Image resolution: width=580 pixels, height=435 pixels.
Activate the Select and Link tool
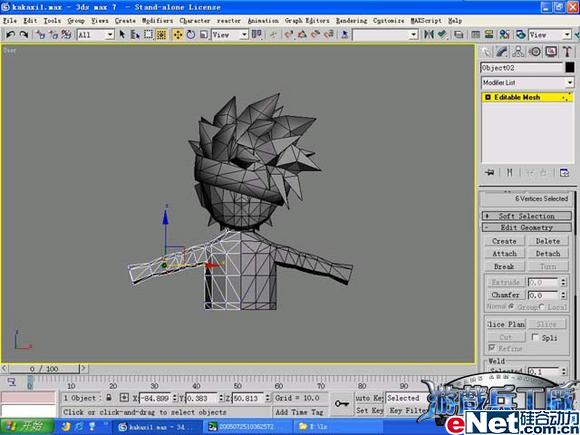click(40, 34)
